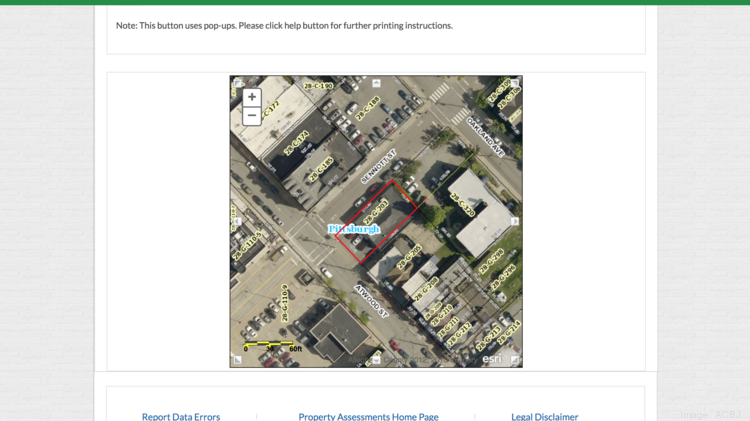The width and height of the screenshot is (750, 421).
Task: Click the Pittsburgh label on the map
Action: pos(354,229)
